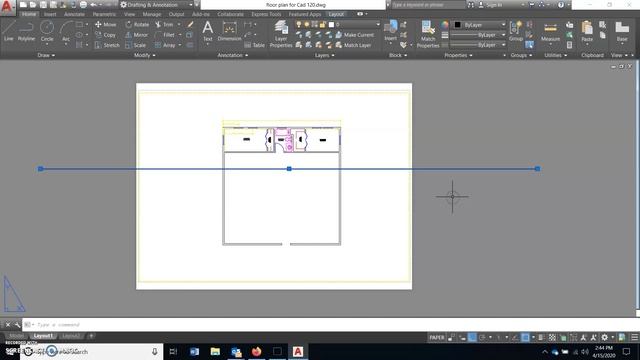The height and width of the screenshot is (360, 640).
Task: Switch to the Model tab
Action: coord(17,336)
